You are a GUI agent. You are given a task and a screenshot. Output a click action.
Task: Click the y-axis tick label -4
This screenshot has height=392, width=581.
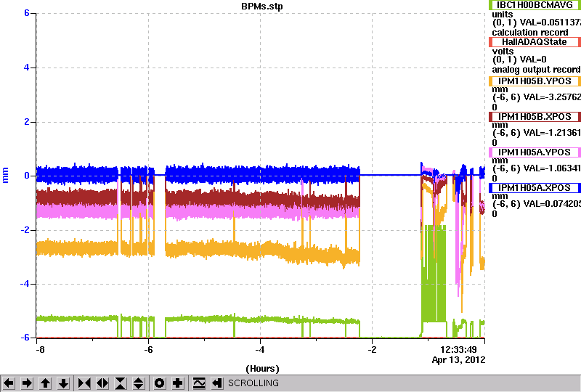tap(25, 284)
